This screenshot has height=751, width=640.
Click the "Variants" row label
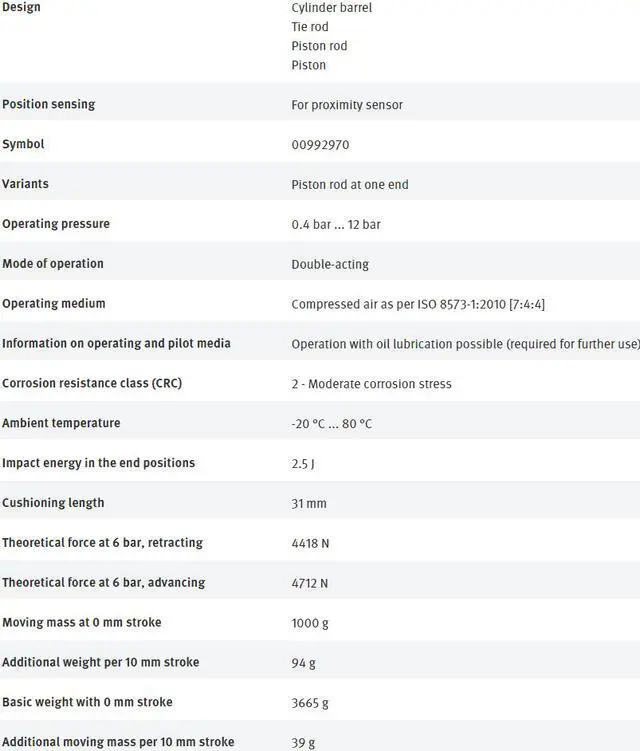(x=26, y=184)
